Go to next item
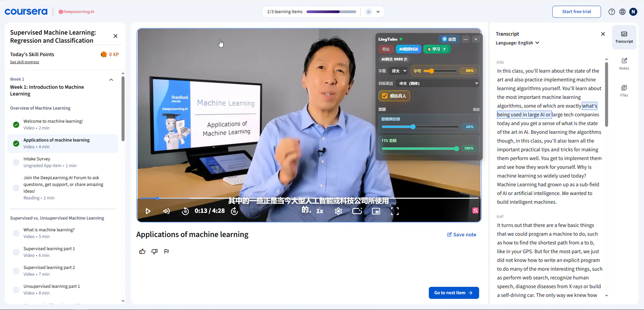Screen dimensions: 644x310 454,293
